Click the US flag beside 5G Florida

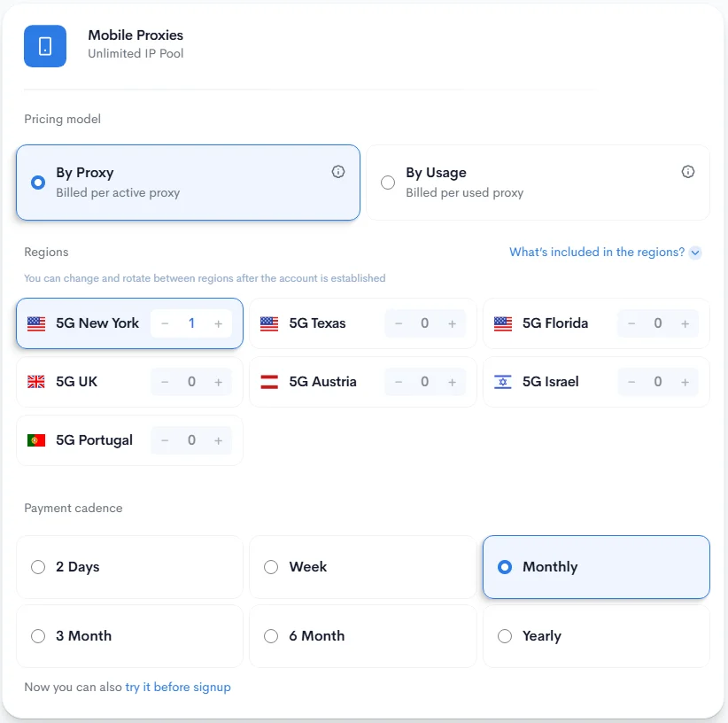pos(503,323)
